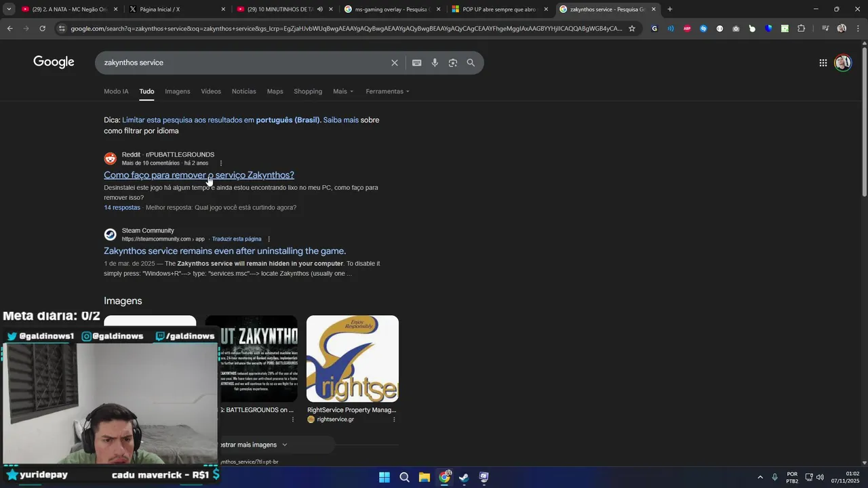
Task: Show hidden system tray icons
Action: click(759, 477)
